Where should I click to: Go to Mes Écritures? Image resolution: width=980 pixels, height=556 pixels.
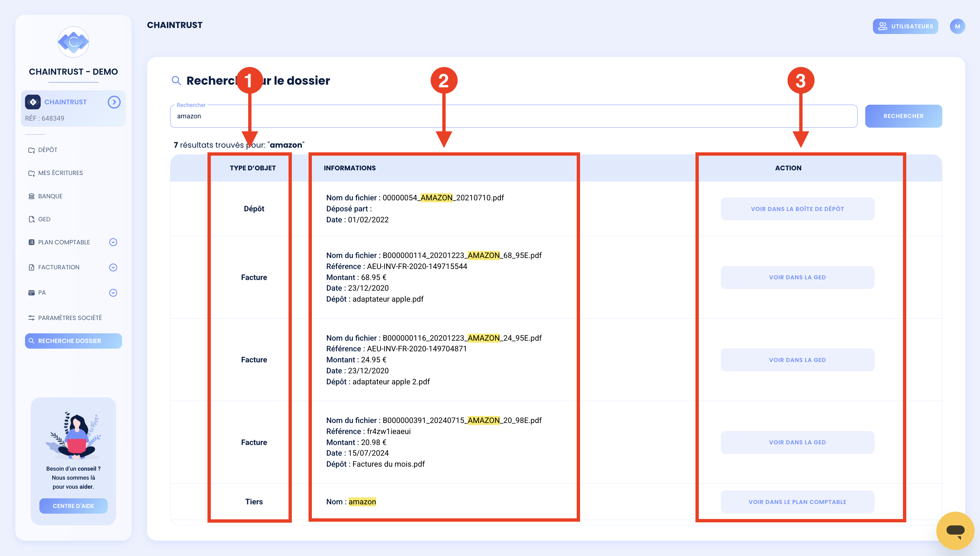(x=60, y=173)
